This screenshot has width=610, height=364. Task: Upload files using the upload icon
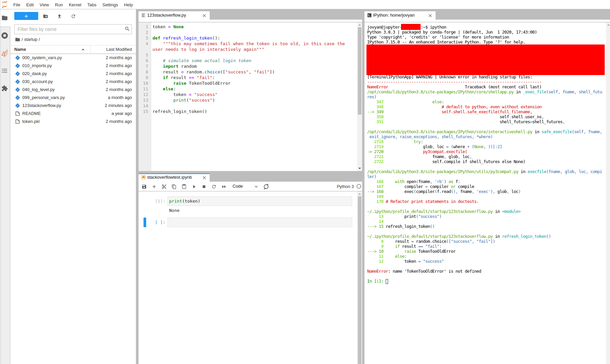pyautogui.click(x=59, y=16)
